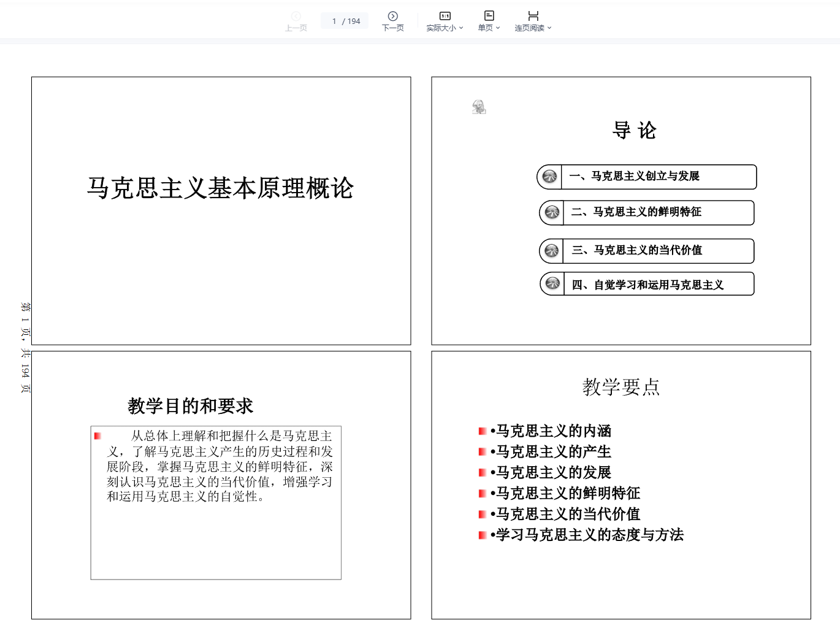The image size is (840, 644).
Task: Click the Marx portrait icon above 导论
Action: coord(479,107)
